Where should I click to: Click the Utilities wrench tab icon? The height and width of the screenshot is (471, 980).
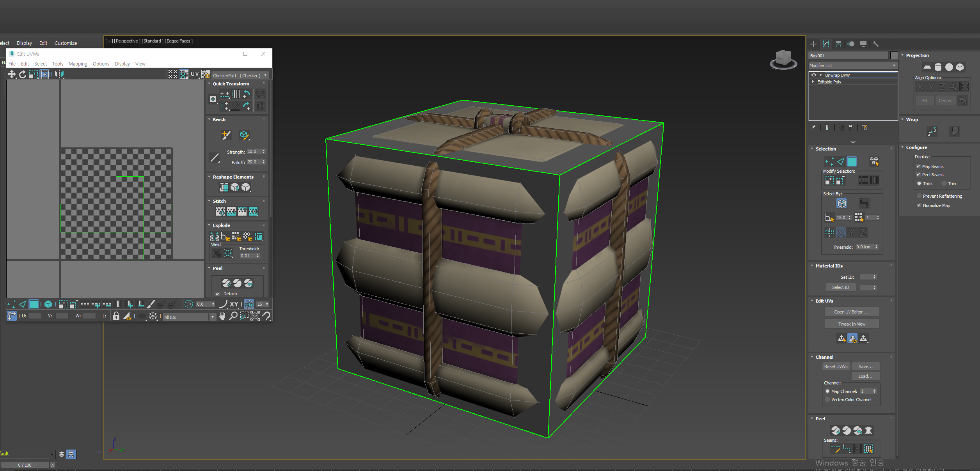[875, 44]
